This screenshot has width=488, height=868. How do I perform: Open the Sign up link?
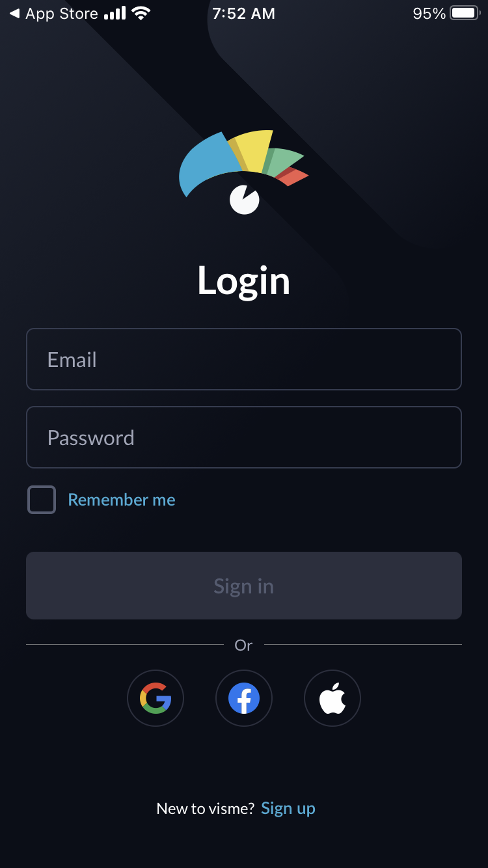(x=288, y=809)
